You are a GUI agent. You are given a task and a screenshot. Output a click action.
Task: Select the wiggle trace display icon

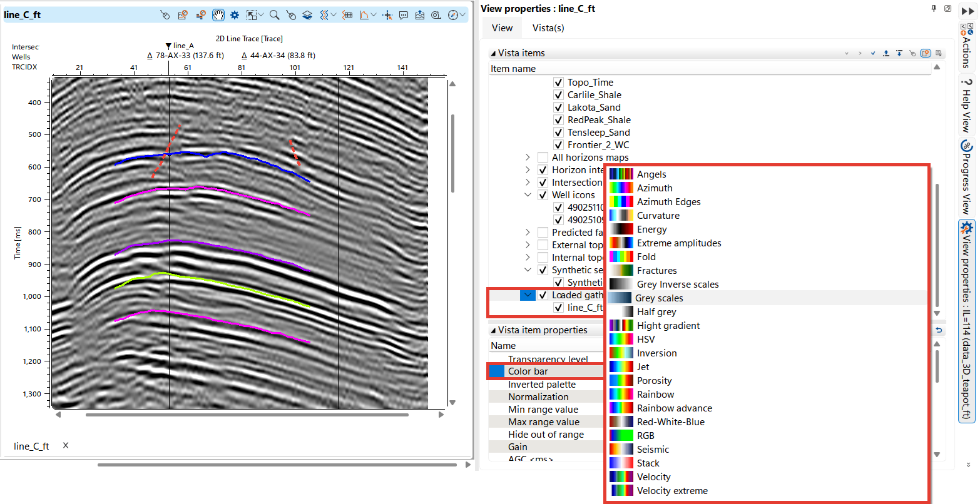[324, 14]
